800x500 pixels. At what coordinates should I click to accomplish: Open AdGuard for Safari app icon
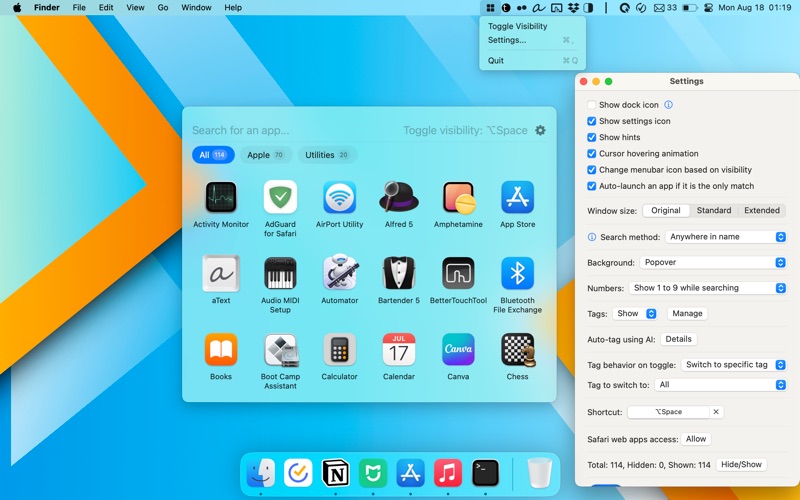click(x=280, y=197)
